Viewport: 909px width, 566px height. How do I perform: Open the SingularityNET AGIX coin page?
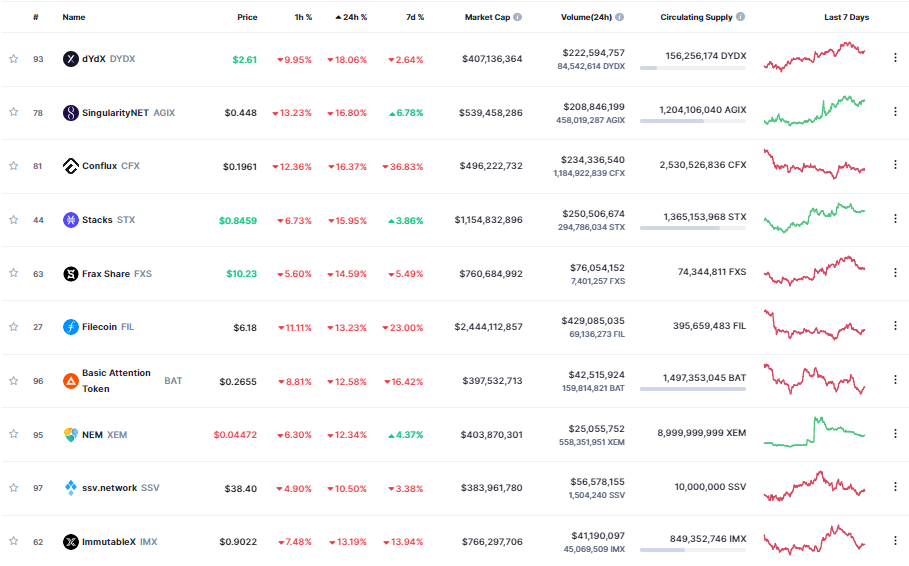(x=128, y=113)
